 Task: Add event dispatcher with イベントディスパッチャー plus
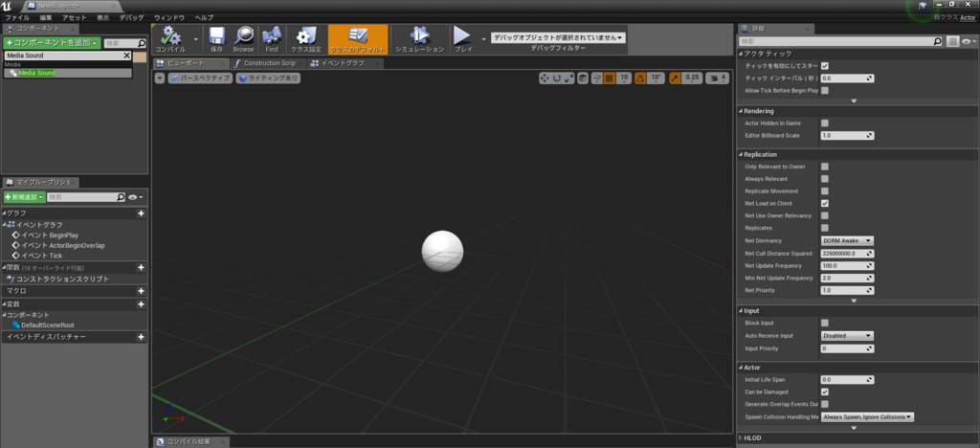tap(142, 337)
